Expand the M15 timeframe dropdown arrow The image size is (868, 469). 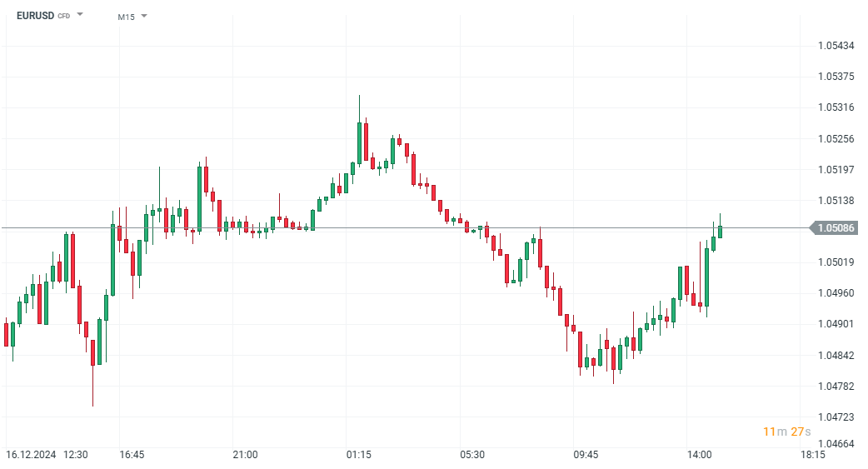(144, 16)
